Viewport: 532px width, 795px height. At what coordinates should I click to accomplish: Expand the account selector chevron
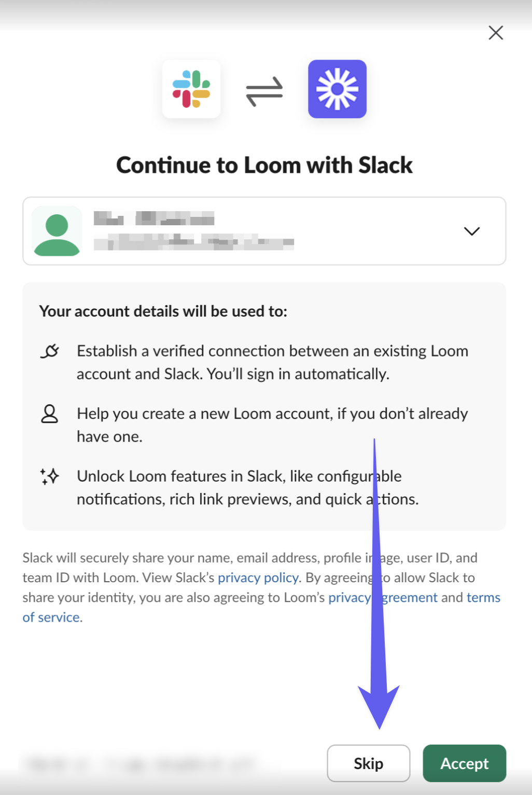[x=471, y=231]
